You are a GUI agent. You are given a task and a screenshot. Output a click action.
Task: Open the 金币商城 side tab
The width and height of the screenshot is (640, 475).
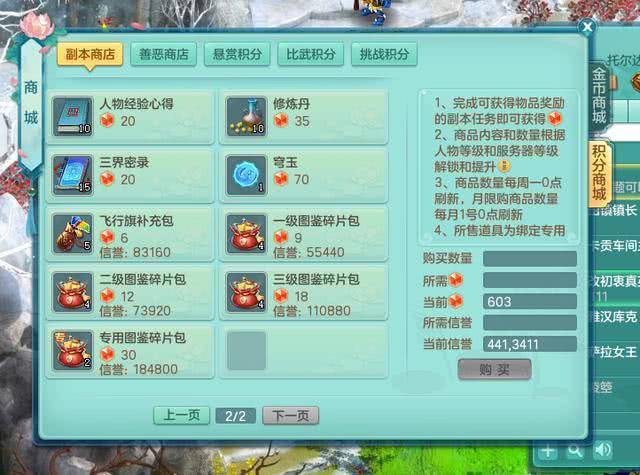tap(599, 95)
